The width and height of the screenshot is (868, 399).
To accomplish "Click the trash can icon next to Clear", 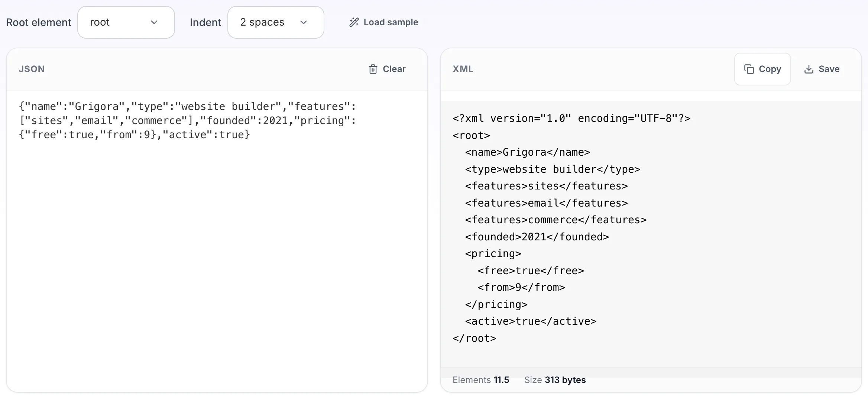I will click(373, 69).
